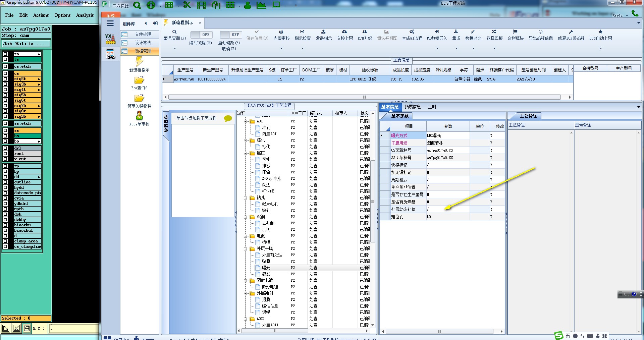Click 型号查询(F) search tool
644x340 pixels.
coord(174,35)
